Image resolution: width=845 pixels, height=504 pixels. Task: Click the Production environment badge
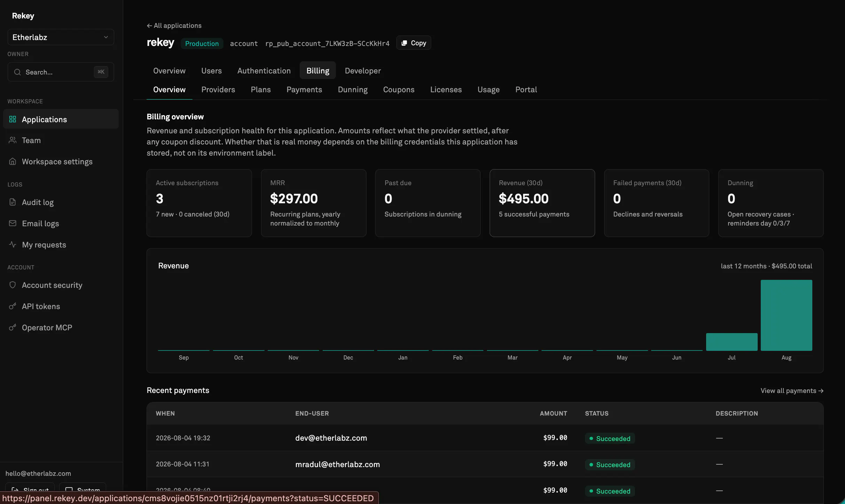click(202, 44)
